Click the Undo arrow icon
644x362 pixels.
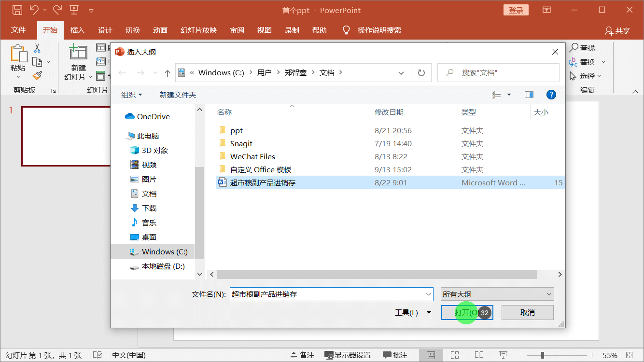click(x=34, y=10)
